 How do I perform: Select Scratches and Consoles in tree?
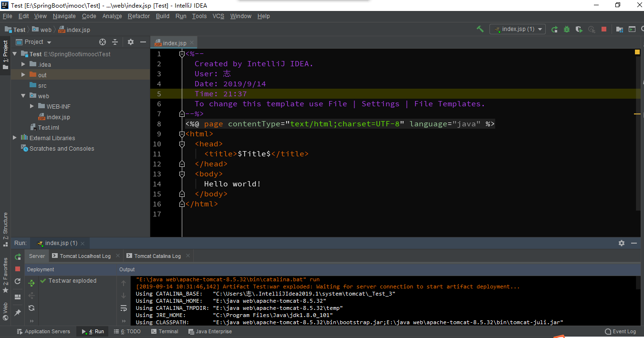click(x=58, y=148)
